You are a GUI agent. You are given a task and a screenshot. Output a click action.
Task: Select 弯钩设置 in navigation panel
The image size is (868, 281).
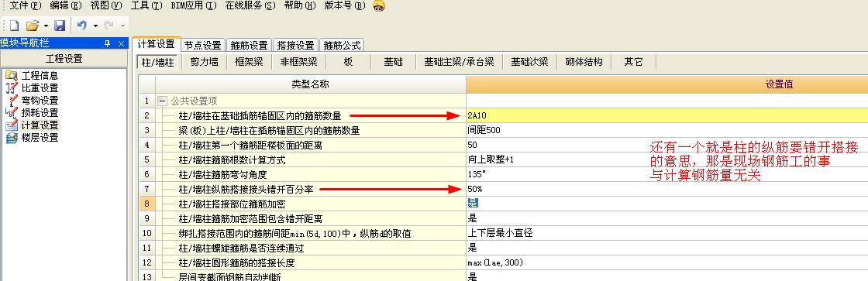[x=40, y=101]
